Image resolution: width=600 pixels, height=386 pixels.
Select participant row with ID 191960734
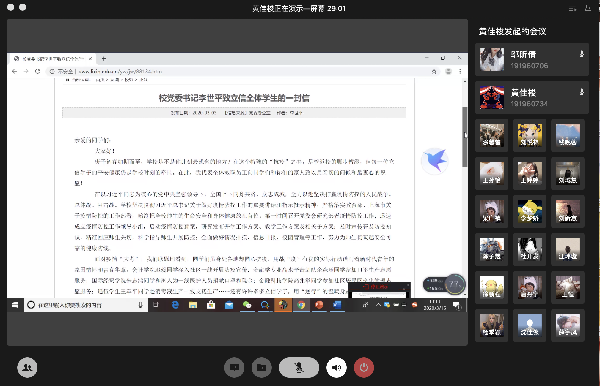532,98
